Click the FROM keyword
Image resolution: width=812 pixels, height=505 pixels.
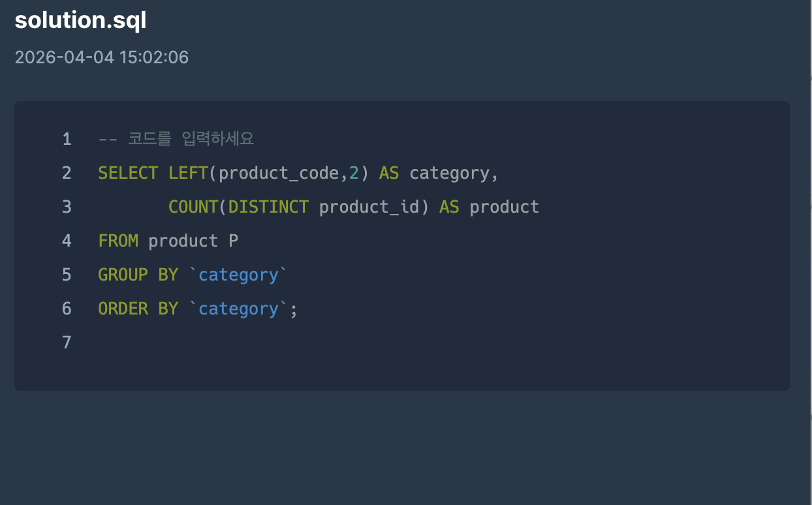point(118,241)
